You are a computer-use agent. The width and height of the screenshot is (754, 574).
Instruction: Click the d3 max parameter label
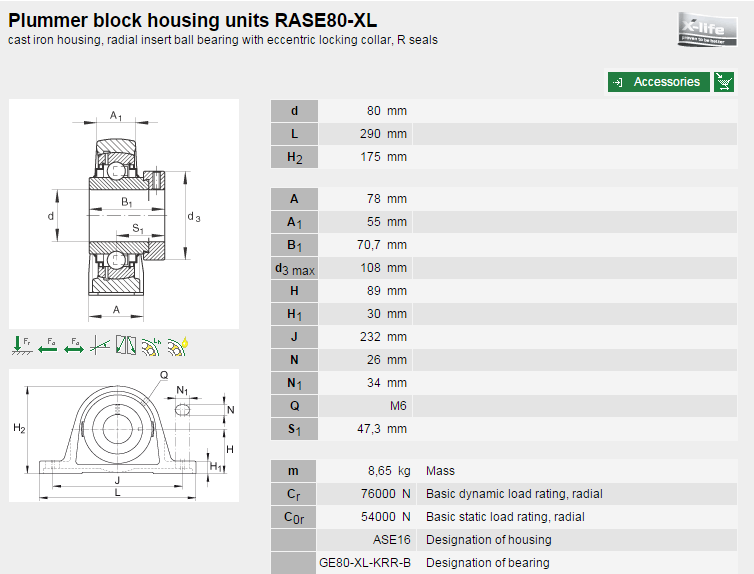[294, 268]
